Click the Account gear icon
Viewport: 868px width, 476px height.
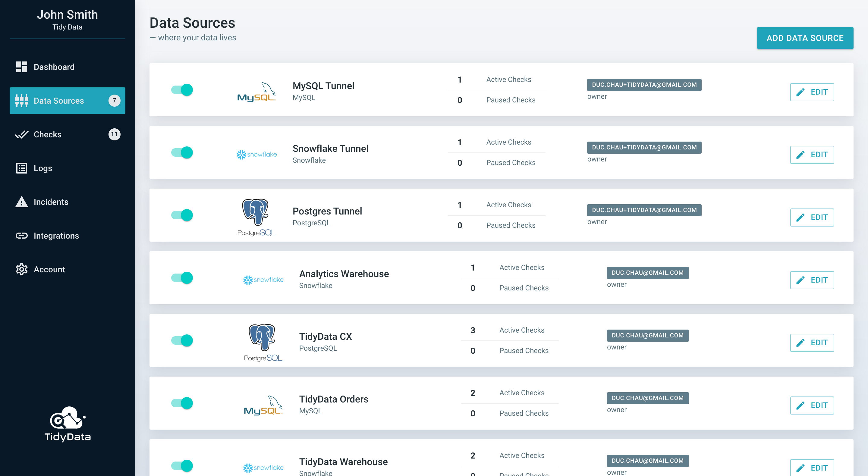click(22, 269)
